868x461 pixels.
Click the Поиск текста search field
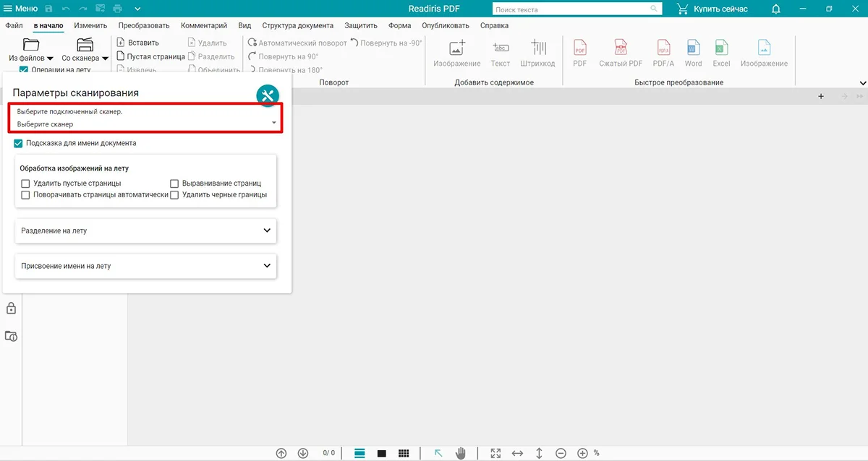(571, 9)
